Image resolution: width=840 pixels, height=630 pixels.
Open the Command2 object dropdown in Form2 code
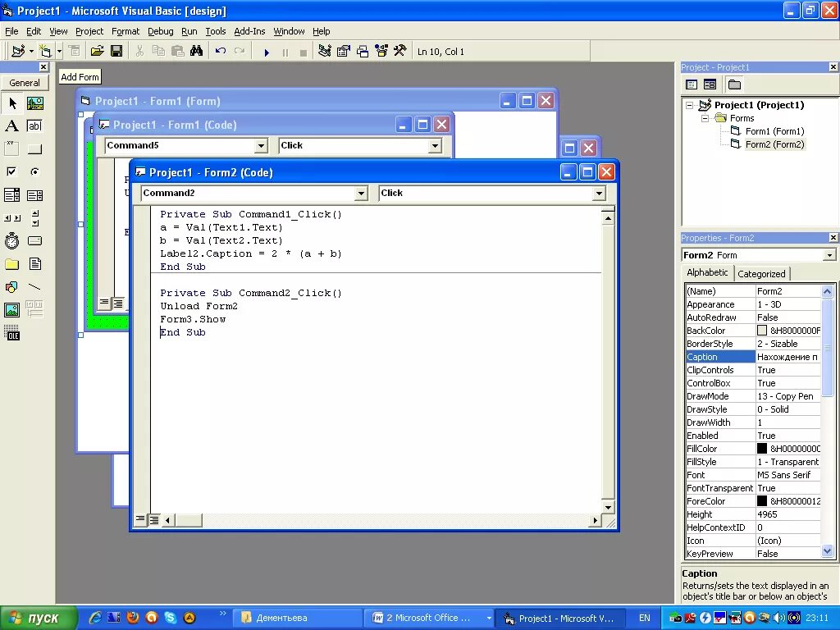pyautogui.click(x=362, y=194)
